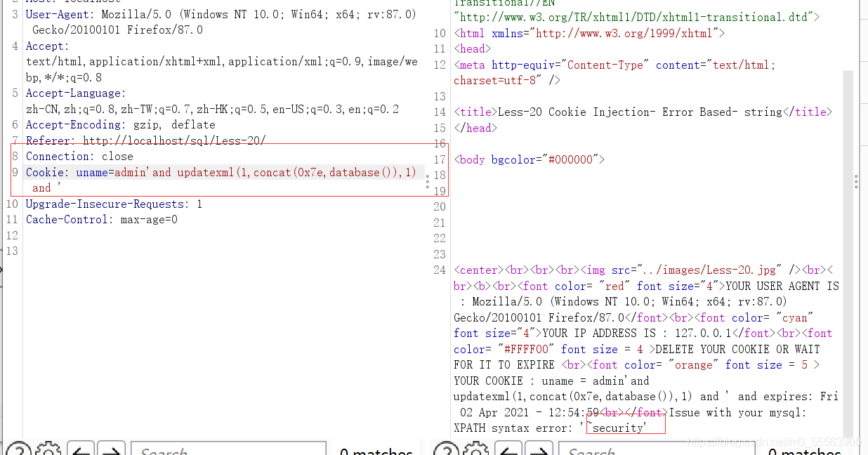Open help icon in request search bar
Screen dimensions: 868x455
[x=18, y=449]
